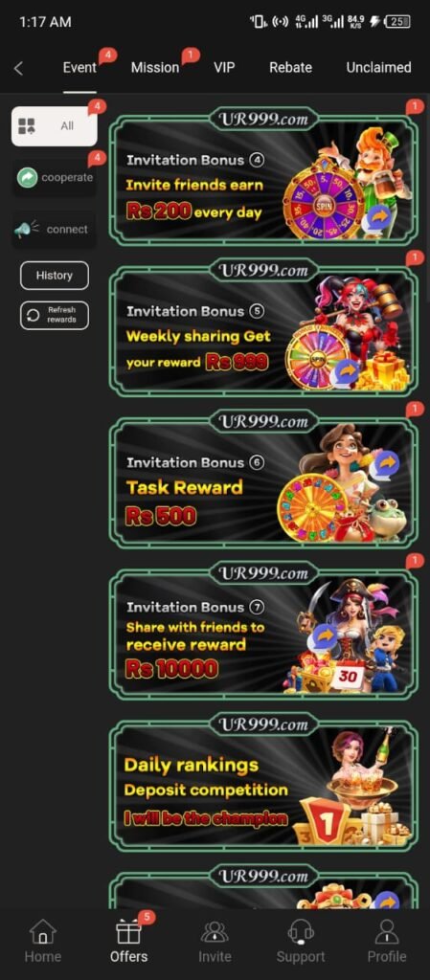This screenshot has height=980, width=430.
Task: Tap the Offers gift box icon
Action: 128,931
